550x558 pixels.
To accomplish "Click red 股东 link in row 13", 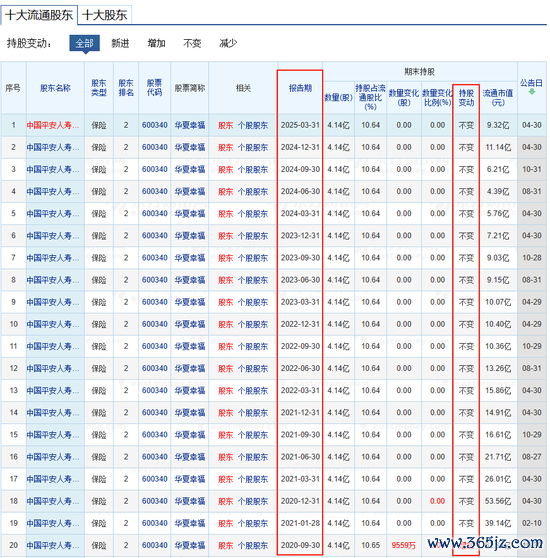I will click(x=226, y=390).
